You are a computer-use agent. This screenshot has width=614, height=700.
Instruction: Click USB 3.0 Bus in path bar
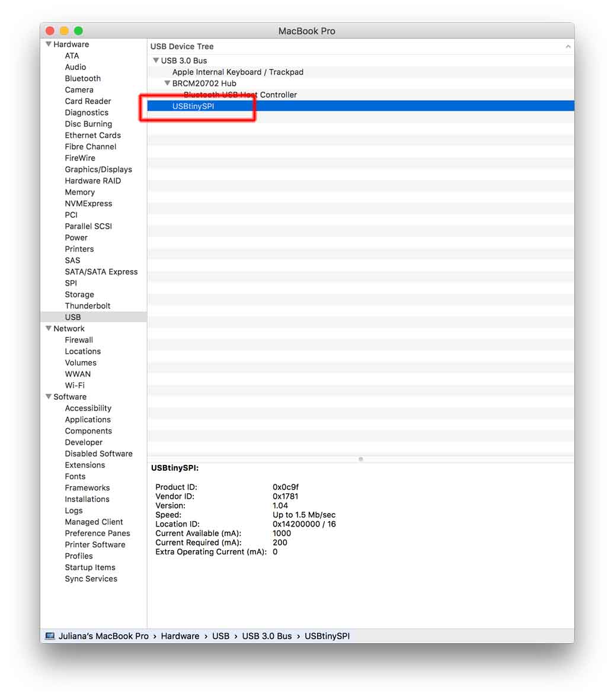click(x=267, y=635)
